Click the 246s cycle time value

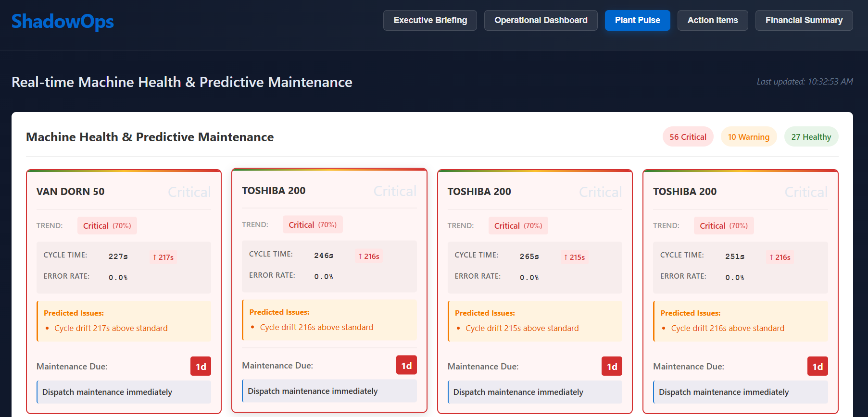coord(323,256)
